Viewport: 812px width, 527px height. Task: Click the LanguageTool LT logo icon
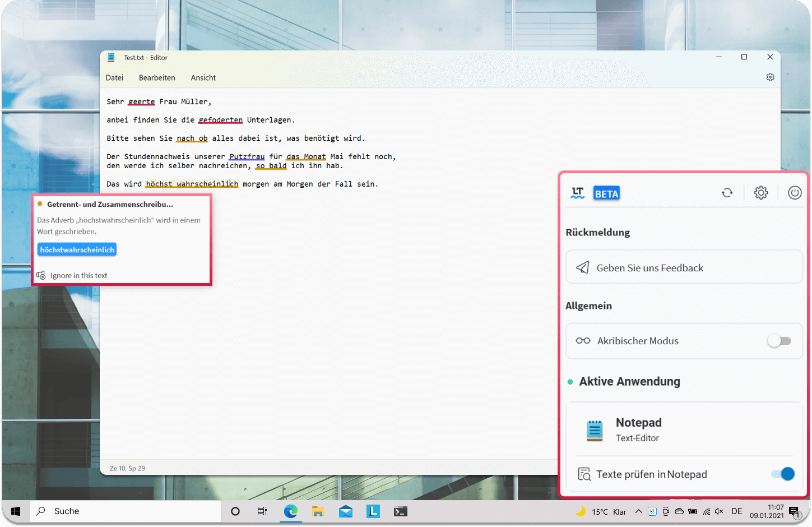click(578, 193)
